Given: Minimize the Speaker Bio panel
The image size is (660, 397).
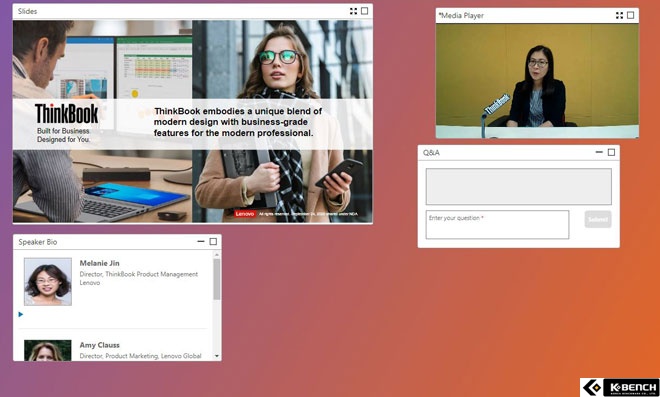Looking at the screenshot, I should pyautogui.click(x=201, y=241).
